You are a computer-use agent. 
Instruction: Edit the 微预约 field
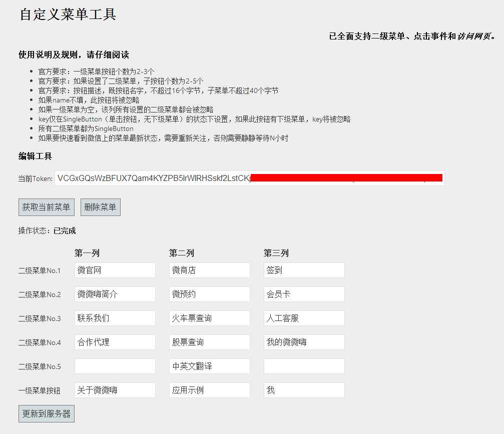pyautogui.click(x=210, y=294)
